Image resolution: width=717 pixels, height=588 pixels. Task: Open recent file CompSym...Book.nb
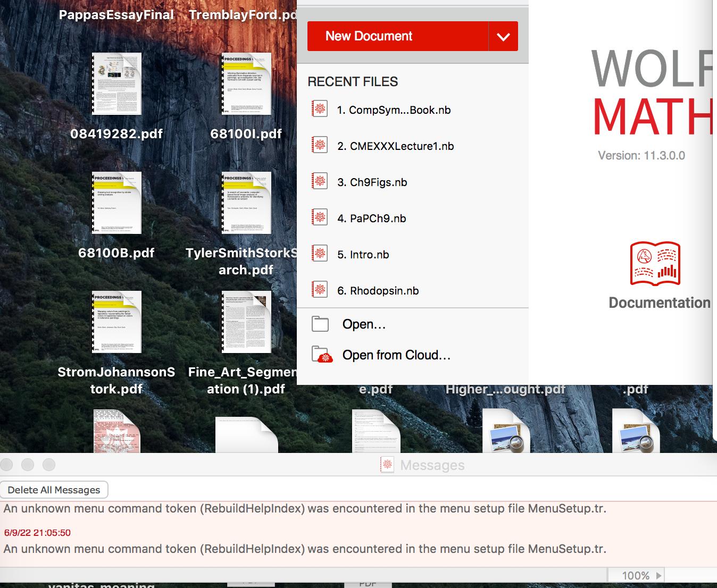[x=394, y=110]
